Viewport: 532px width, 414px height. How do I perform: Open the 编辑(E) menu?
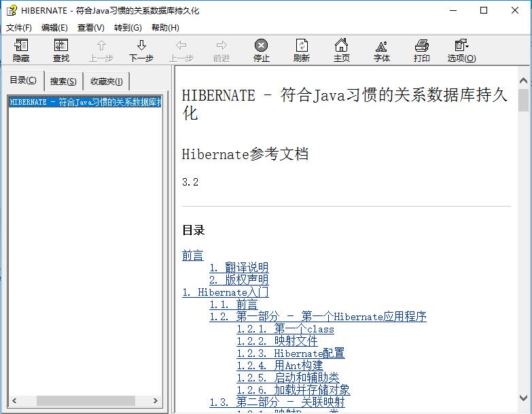(x=54, y=27)
